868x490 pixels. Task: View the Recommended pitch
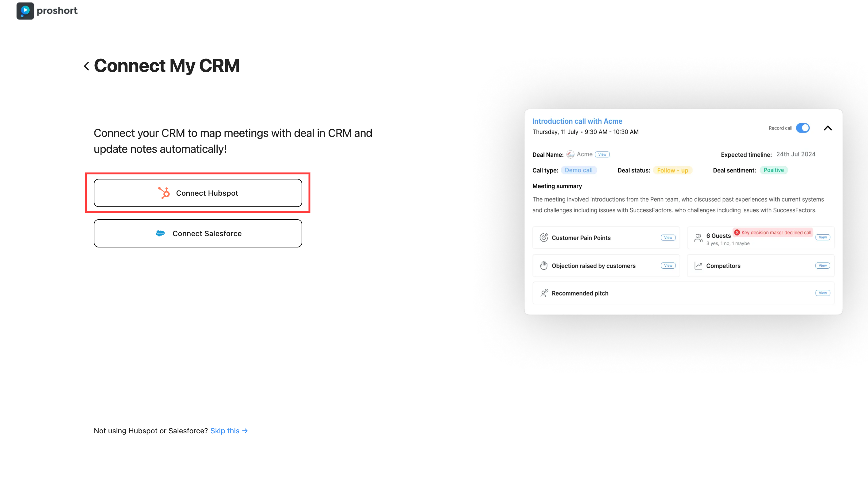point(823,293)
